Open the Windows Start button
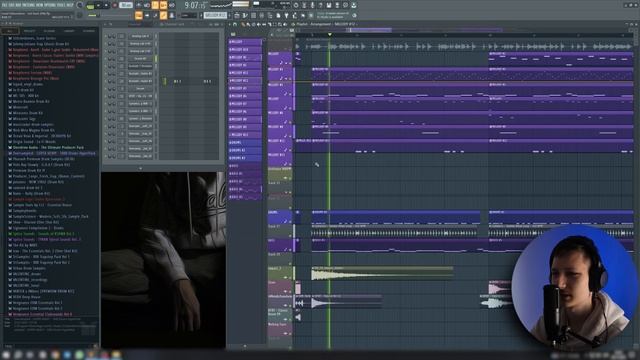This screenshot has height=360, width=640. click(x=6, y=355)
